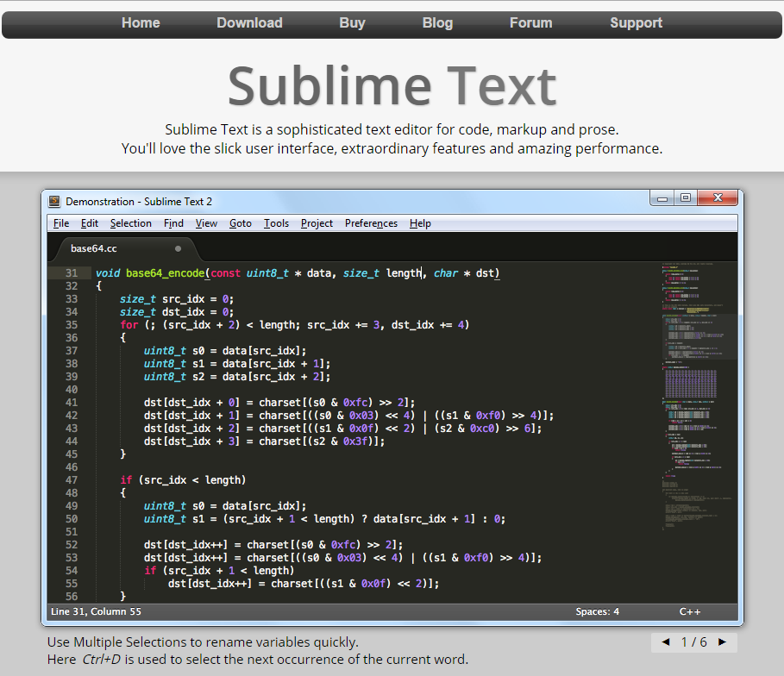Open the File menu
This screenshot has height=676, width=784.
pyautogui.click(x=60, y=223)
